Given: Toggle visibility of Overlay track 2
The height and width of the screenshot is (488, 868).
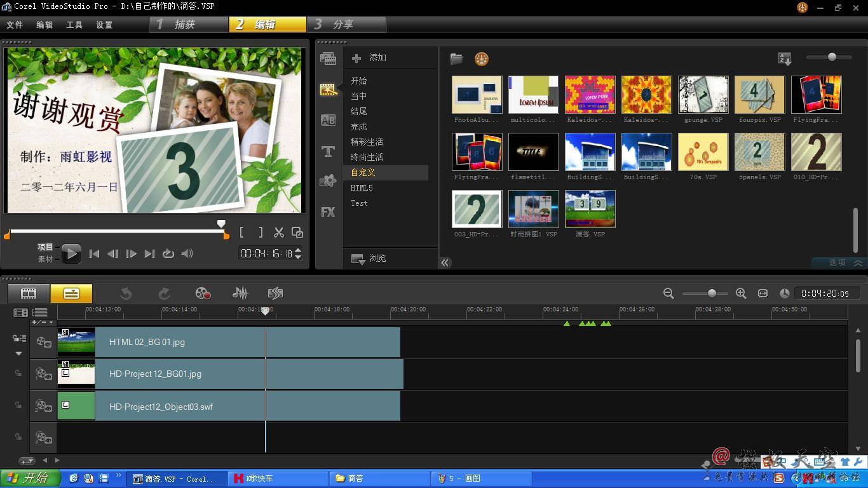Looking at the screenshot, I should tap(43, 405).
